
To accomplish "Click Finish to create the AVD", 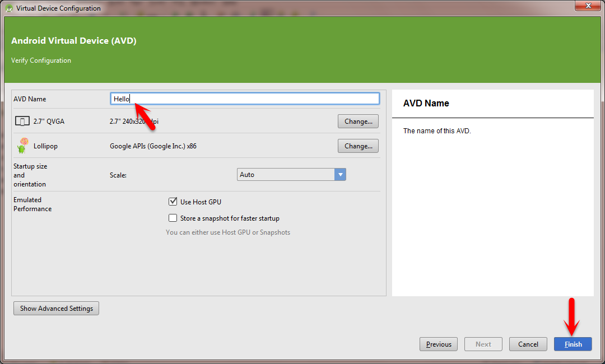I will point(573,344).
